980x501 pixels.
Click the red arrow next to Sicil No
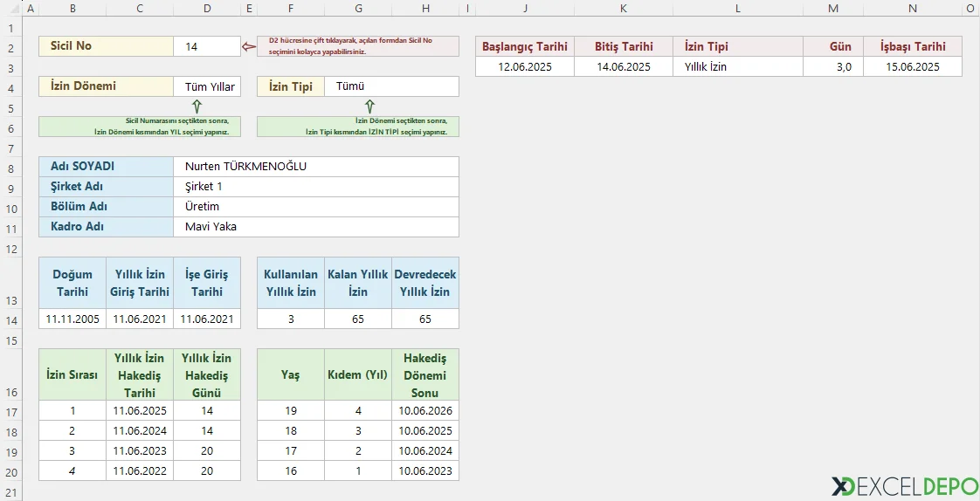[x=248, y=46]
